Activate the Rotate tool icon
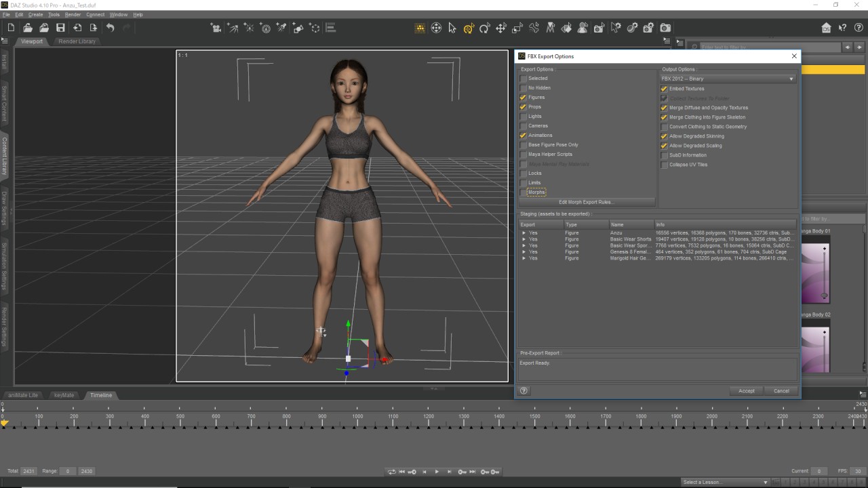The image size is (868, 488). (x=485, y=28)
